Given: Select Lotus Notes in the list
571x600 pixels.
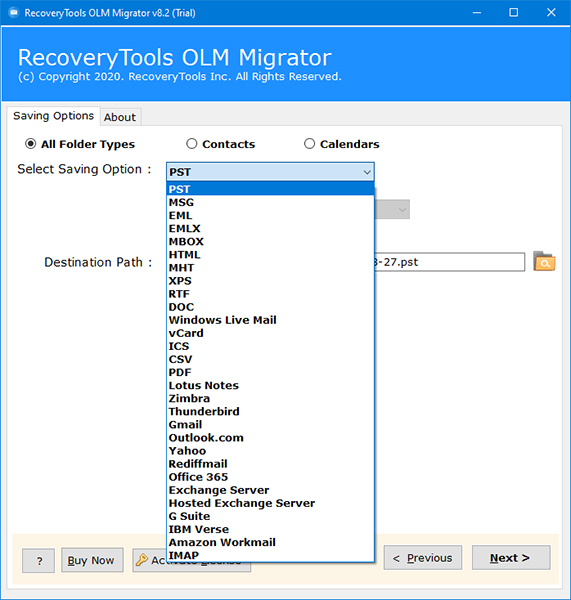Looking at the screenshot, I should point(270,385).
